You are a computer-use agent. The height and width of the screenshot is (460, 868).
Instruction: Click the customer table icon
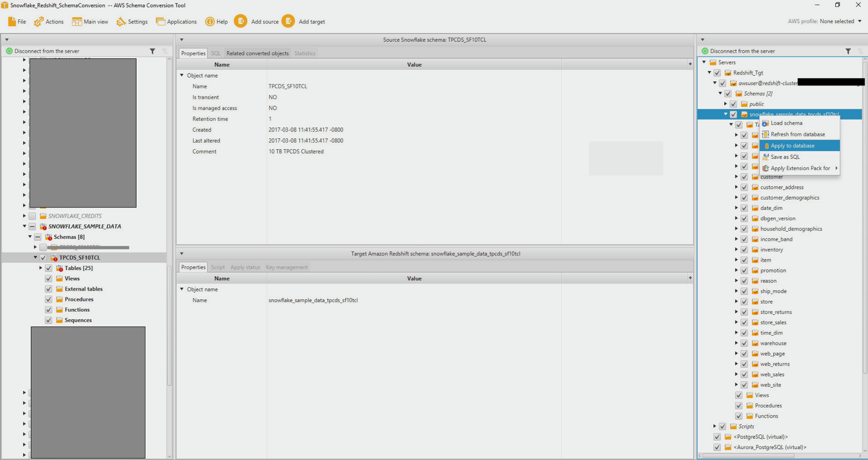click(755, 177)
